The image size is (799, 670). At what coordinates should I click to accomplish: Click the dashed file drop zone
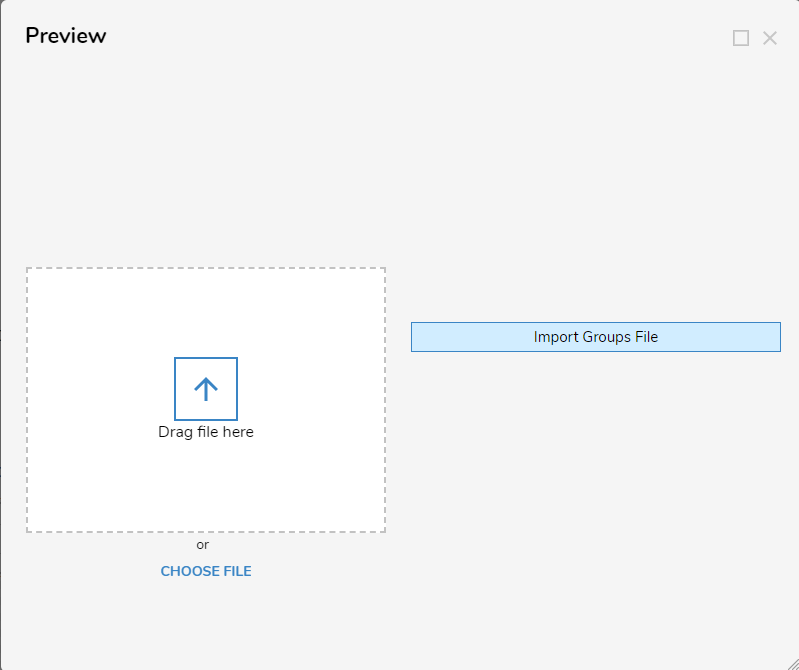point(206,400)
